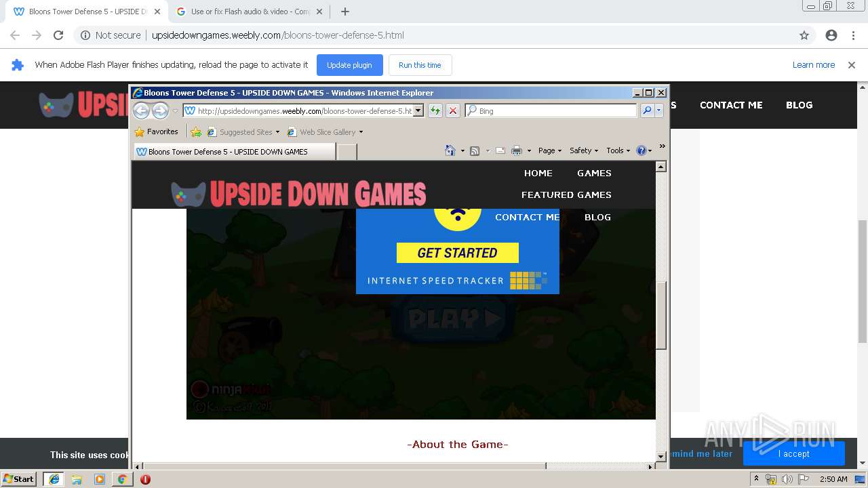868x488 pixels.
Task: Click the IE vertical scrollbar thumb
Action: [x=661, y=316]
